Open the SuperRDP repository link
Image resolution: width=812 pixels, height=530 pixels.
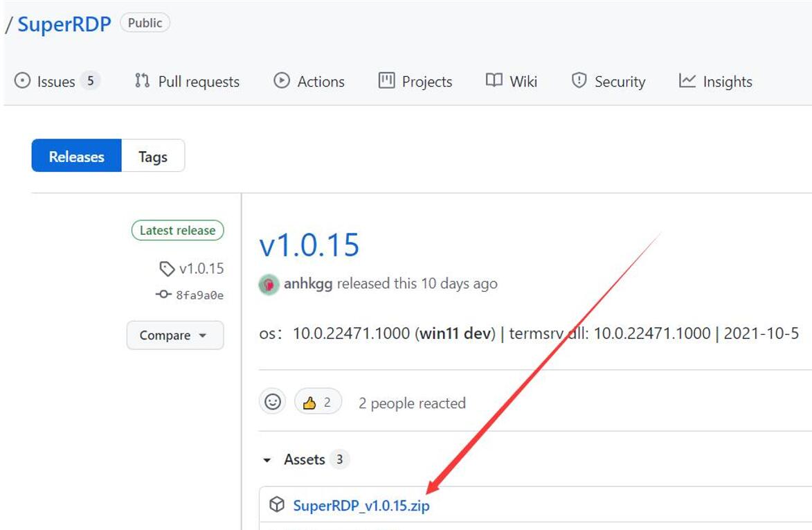click(64, 24)
